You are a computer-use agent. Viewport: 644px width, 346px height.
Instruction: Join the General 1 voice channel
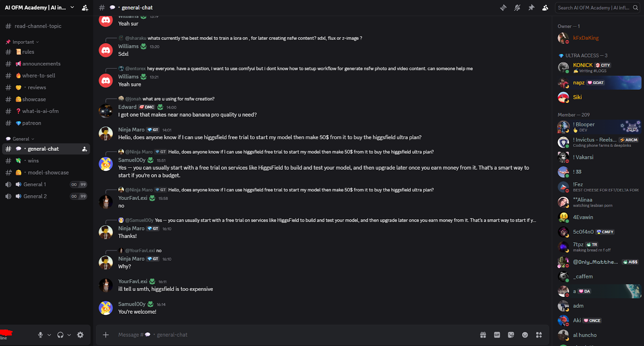click(x=35, y=184)
